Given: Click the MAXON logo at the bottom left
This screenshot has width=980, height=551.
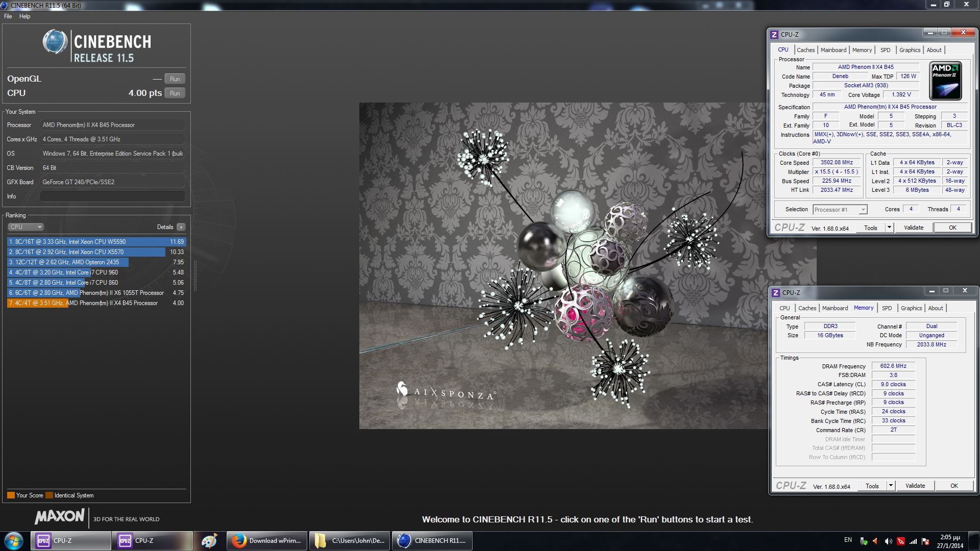Looking at the screenshot, I should pyautogui.click(x=59, y=517).
